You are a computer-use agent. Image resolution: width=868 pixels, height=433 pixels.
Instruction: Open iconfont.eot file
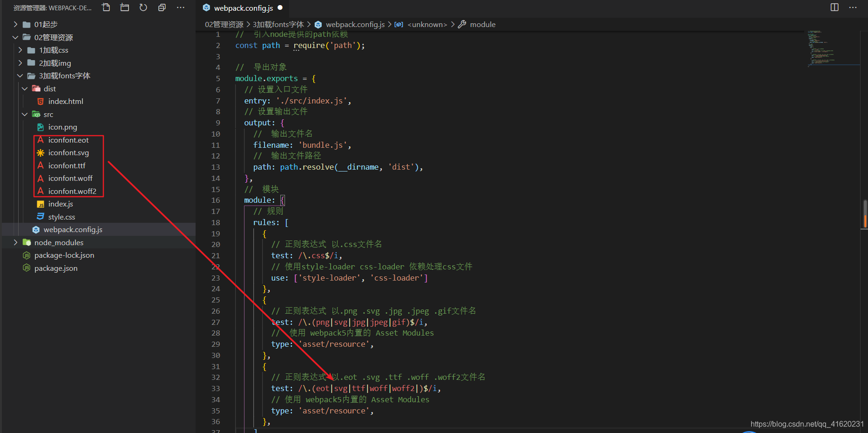coord(68,140)
